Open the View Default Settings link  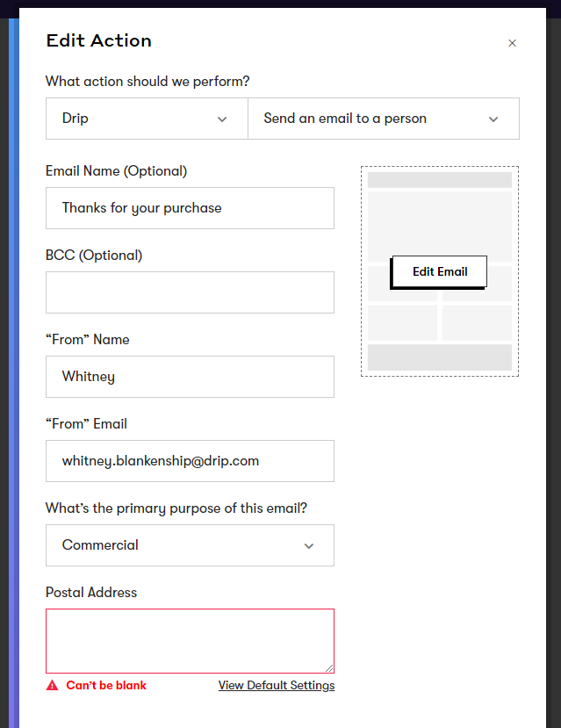coord(277,685)
